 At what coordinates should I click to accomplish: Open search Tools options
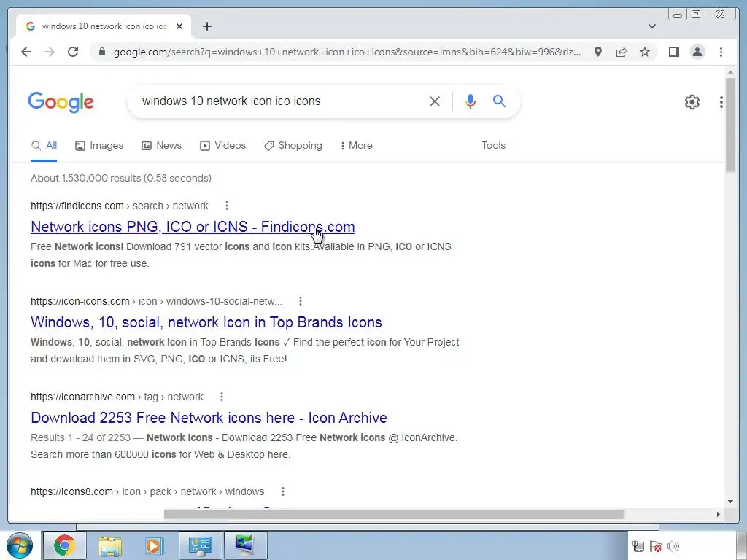pos(493,146)
